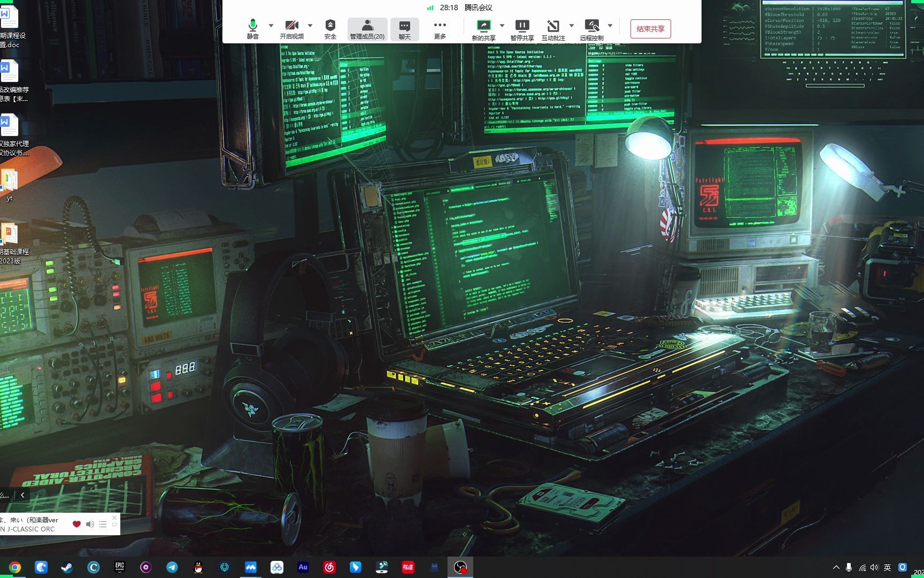The image size is (924, 578).
Task: Open the 聊天 chat panel
Action: point(405,29)
